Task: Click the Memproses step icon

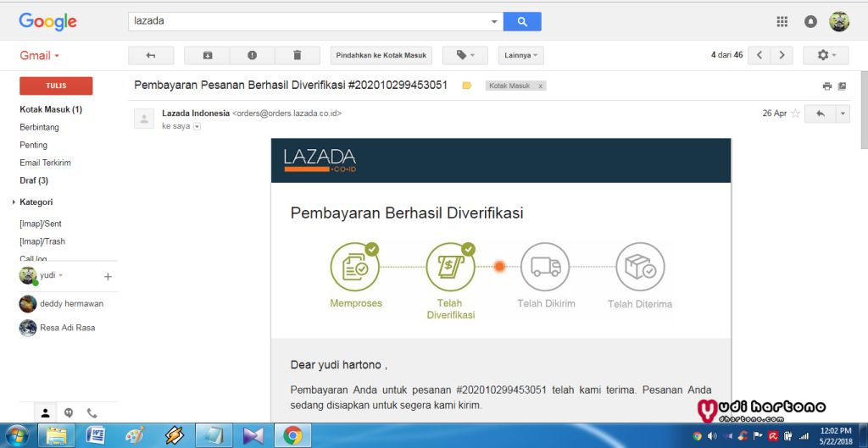Action: pos(355,267)
